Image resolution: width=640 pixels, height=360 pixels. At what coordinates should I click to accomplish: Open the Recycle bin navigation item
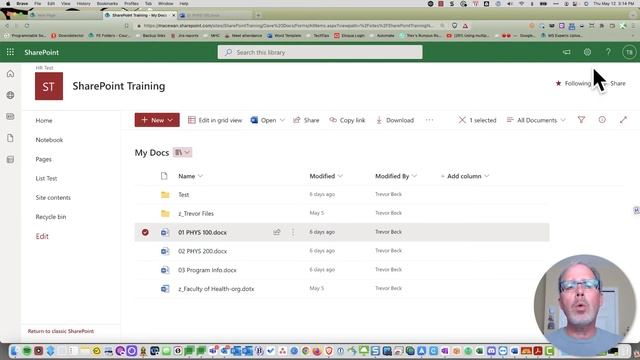[51, 217]
